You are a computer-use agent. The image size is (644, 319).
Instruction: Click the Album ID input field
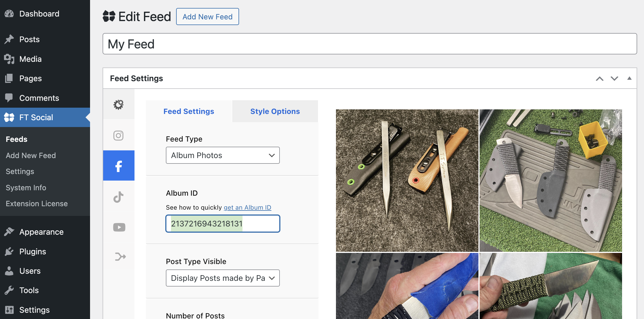coord(223,224)
